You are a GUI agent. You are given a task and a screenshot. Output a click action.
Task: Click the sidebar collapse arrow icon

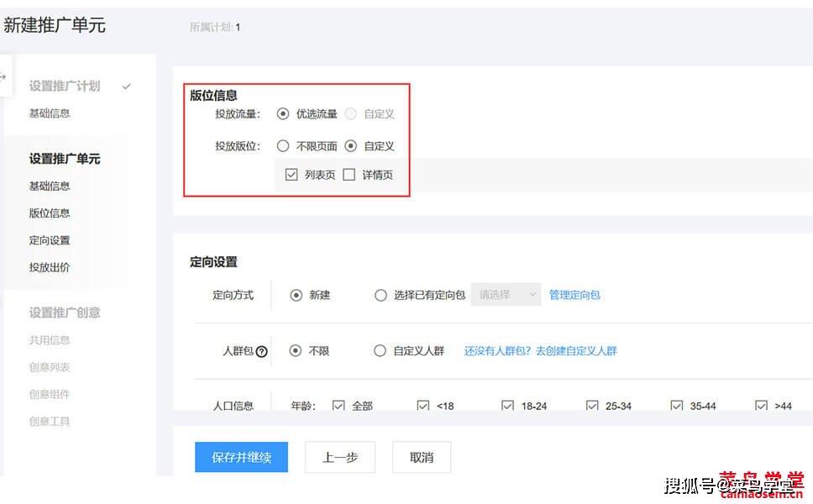pos(3,76)
